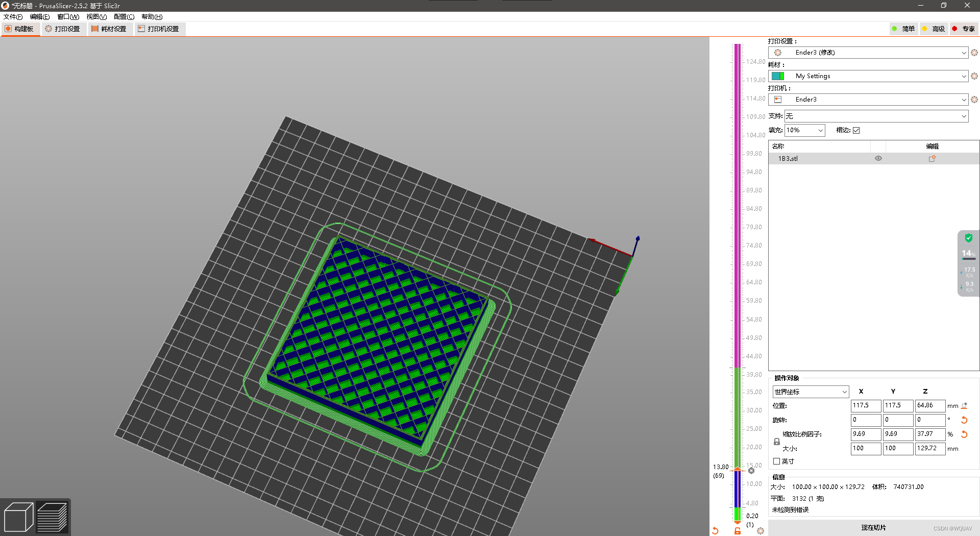The height and width of the screenshot is (536, 980).
Task: Open the 文件(F) menu
Action: [x=13, y=17]
